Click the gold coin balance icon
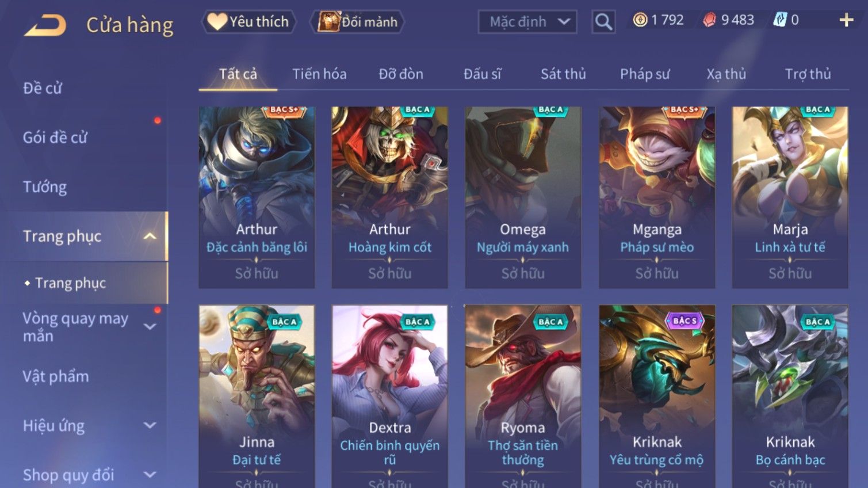Screen dimensions: 868x488 tap(640, 20)
